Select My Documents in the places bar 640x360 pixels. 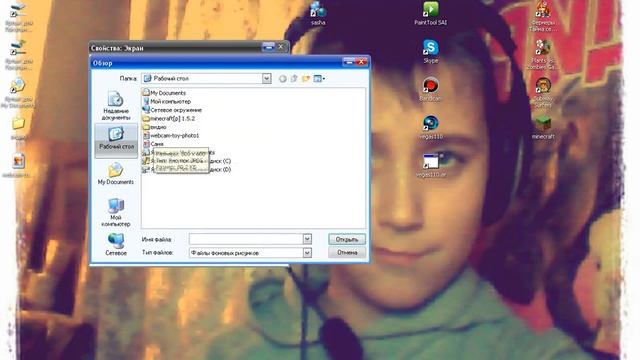point(116,174)
